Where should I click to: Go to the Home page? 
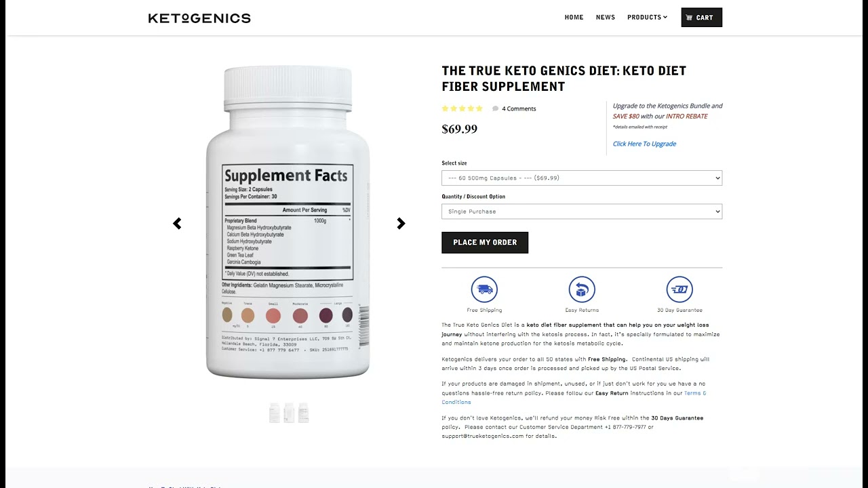(574, 18)
